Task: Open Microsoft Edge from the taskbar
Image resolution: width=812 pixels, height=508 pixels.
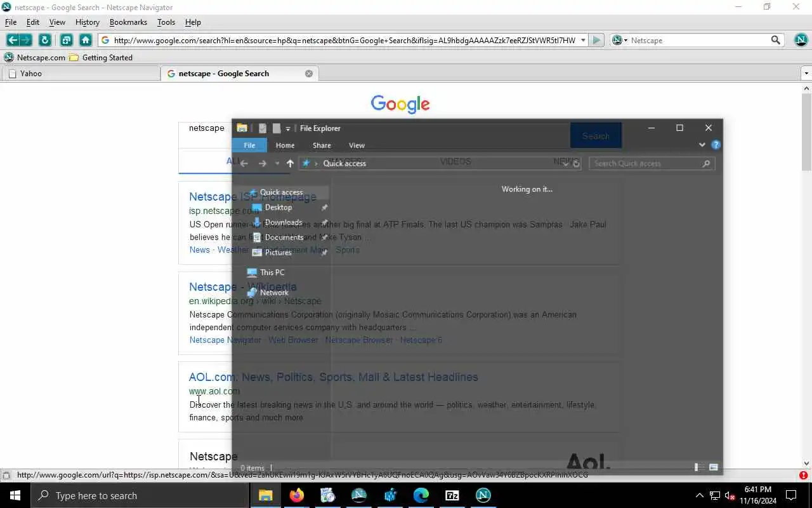Action: [421, 495]
